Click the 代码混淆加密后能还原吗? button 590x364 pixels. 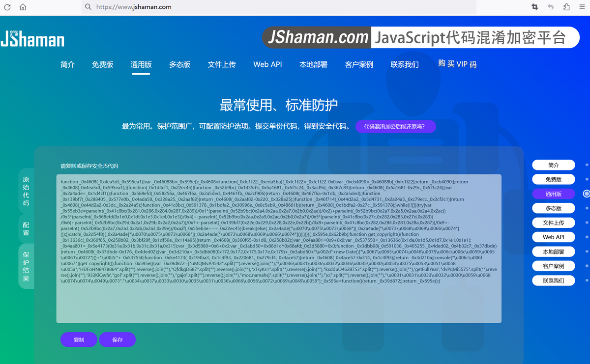(x=396, y=126)
